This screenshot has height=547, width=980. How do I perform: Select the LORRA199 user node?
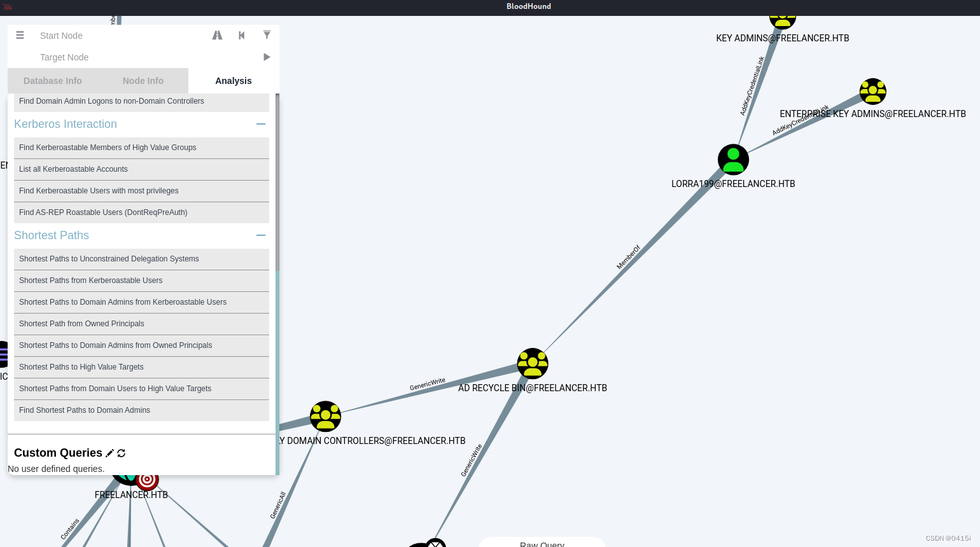point(733,160)
